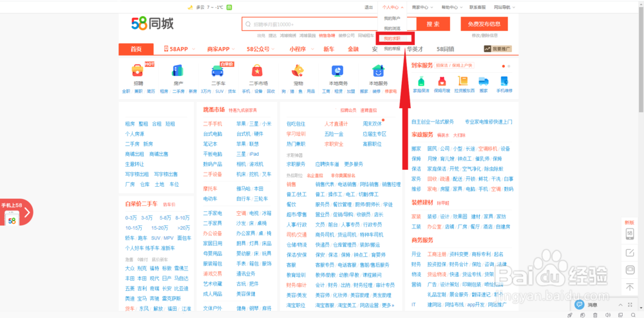Select the 搬家 truck service icon
This screenshot has height=318, width=644.
point(484,81)
